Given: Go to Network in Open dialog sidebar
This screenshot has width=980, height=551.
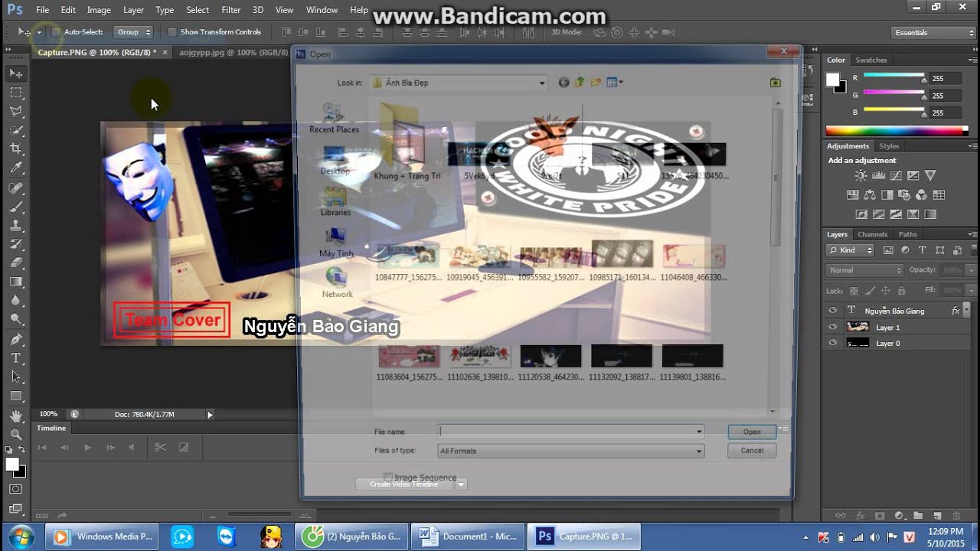Looking at the screenshot, I should click(x=337, y=283).
